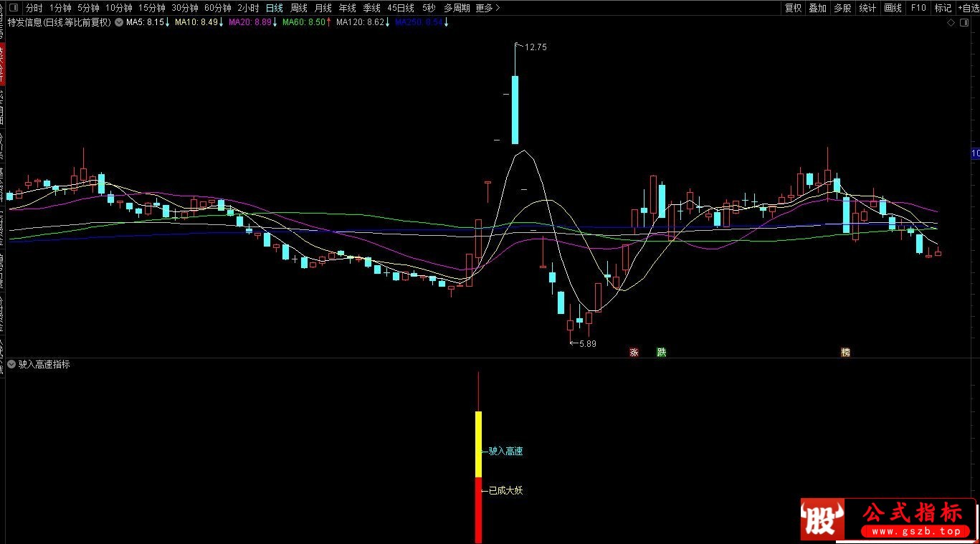The image size is (980, 544).
Task: Select the 2小时 period tab
Action: tap(248, 8)
